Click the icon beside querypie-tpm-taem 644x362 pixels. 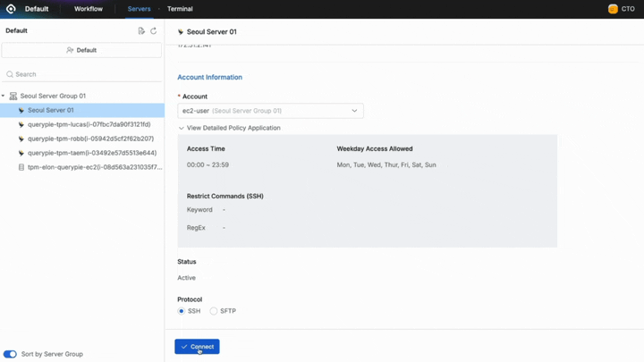tap(21, 153)
